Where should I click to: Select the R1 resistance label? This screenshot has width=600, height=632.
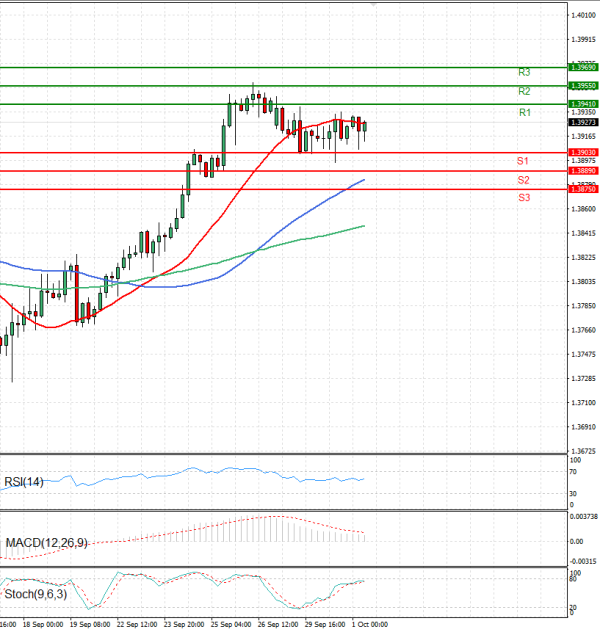tap(524, 114)
